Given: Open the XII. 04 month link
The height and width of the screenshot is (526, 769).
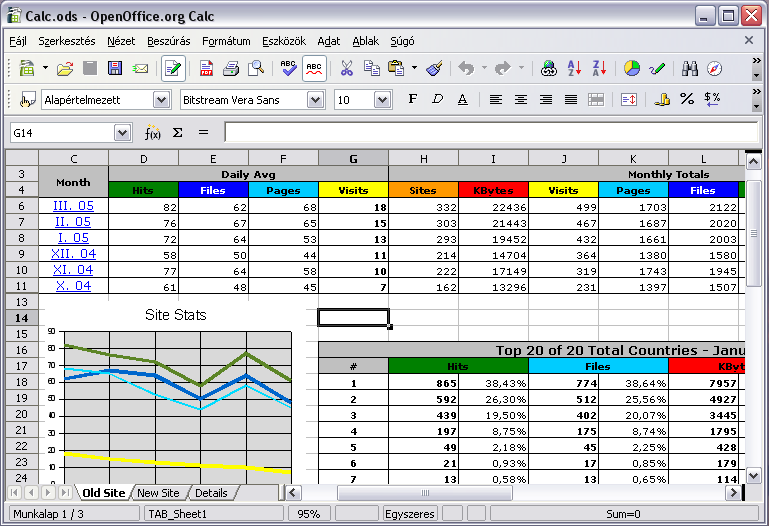Looking at the screenshot, I should coord(72,254).
